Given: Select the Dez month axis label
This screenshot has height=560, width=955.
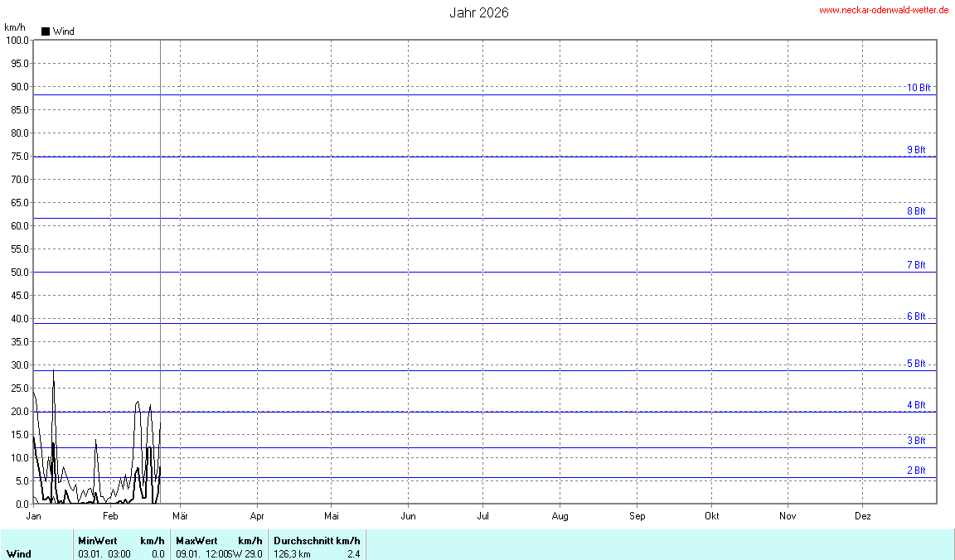Looking at the screenshot, I should 863,516.
